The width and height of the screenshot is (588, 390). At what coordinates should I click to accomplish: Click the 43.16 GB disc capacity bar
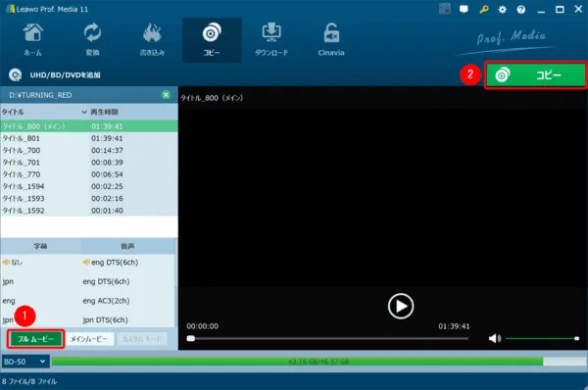pos(318,362)
